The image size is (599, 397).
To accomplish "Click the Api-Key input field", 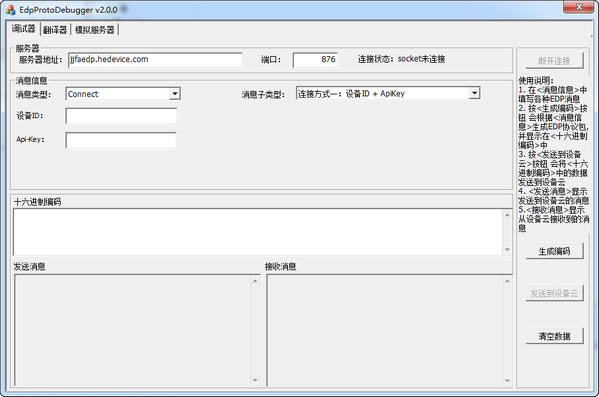I will [121, 140].
